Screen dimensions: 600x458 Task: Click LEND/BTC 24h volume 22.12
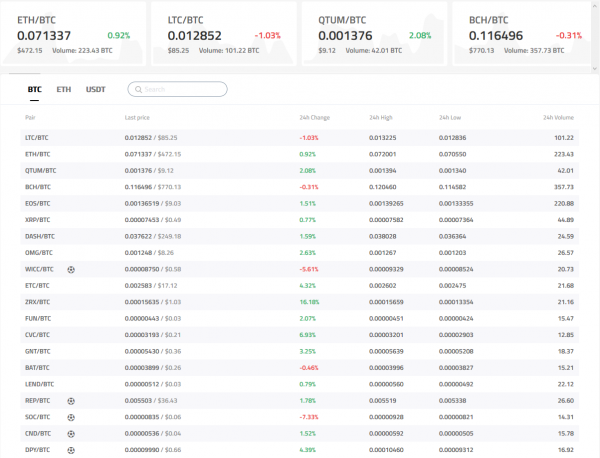pos(566,384)
